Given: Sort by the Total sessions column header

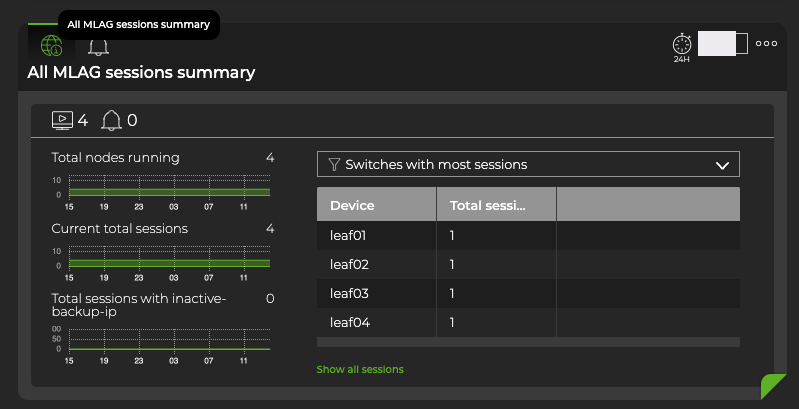Looking at the screenshot, I should (x=495, y=205).
